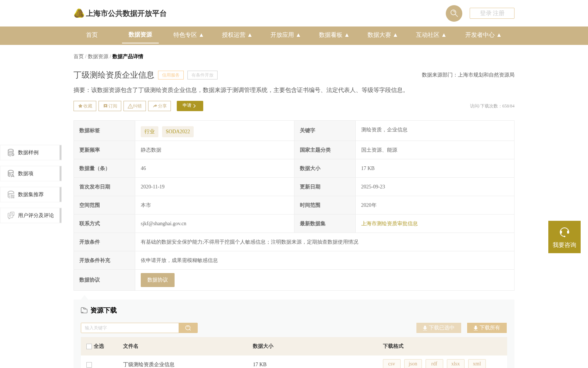Image resolution: width=588 pixels, height=368 pixels.
Task: Jump to 数据集推荐 in sidebar
Action: (x=31, y=195)
